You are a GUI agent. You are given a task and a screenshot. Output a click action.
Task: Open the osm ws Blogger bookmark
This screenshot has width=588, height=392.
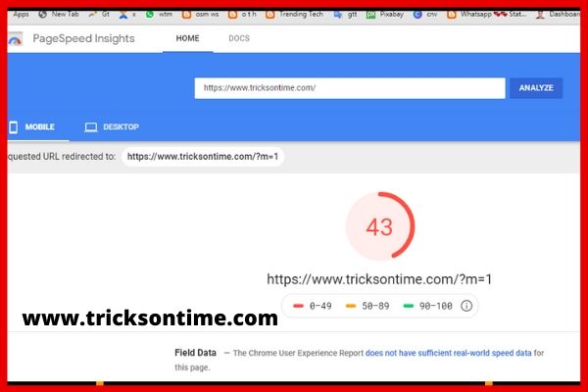click(x=200, y=15)
